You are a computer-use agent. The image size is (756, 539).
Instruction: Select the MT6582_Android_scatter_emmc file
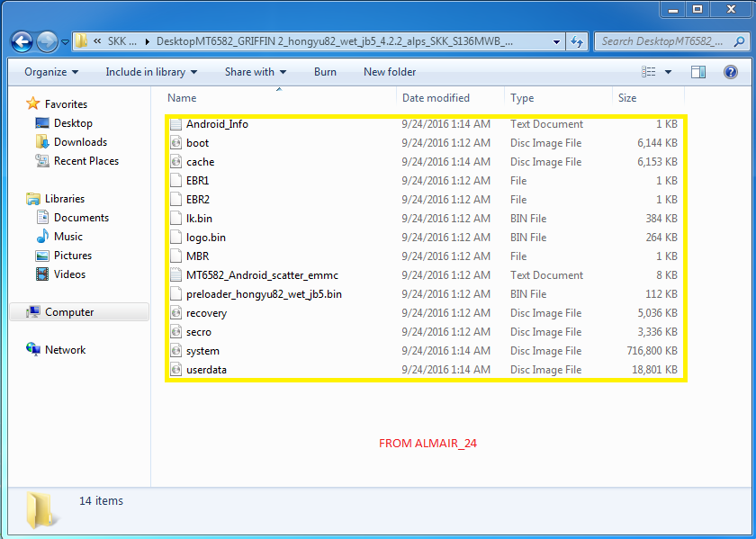(x=262, y=275)
